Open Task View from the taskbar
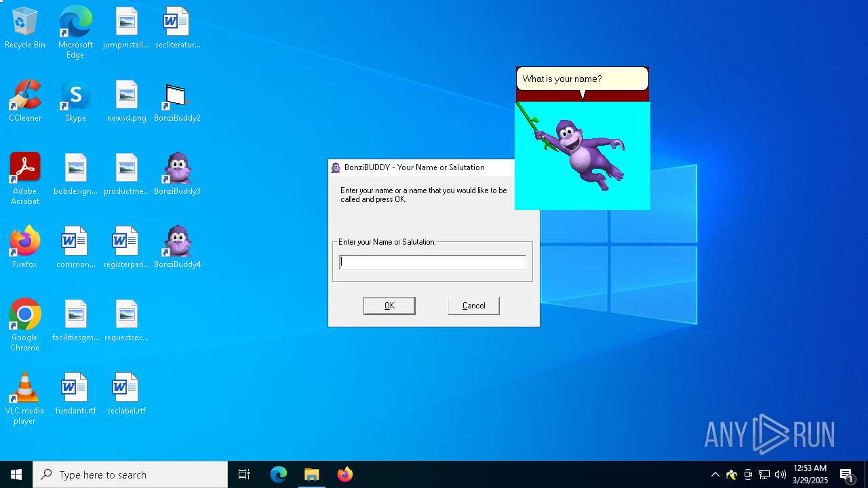The image size is (868, 488). [244, 474]
